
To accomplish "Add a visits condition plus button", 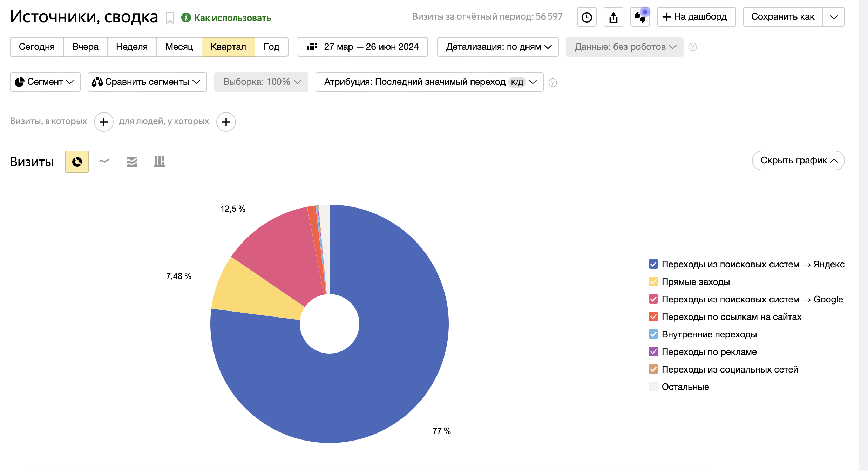I will [x=104, y=122].
